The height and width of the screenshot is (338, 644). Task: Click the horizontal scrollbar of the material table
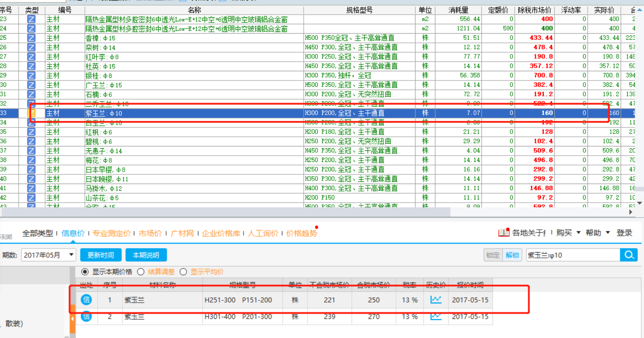tap(225, 212)
